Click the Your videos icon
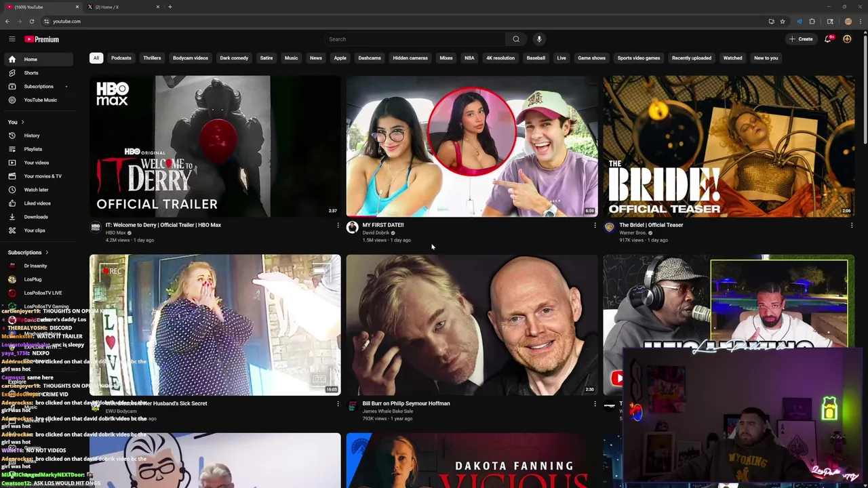 click(x=12, y=163)
